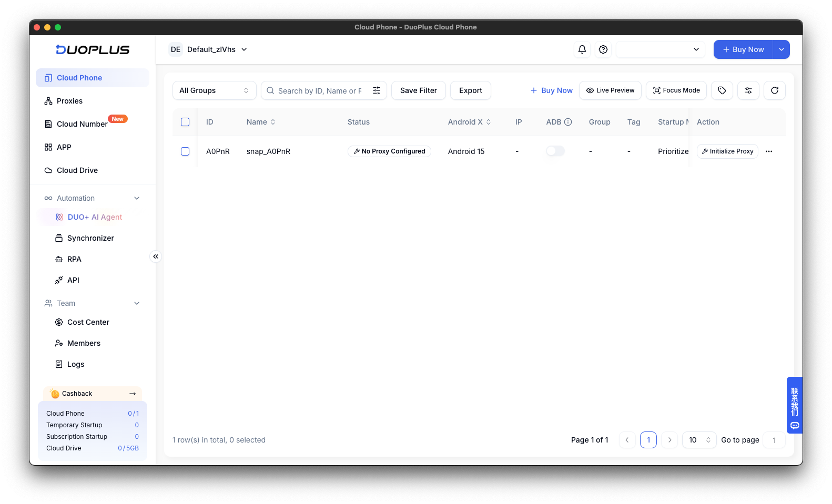This screenshot has width=832, height=504.
Task: Open Cloud Number section
Action: [93, 124]
